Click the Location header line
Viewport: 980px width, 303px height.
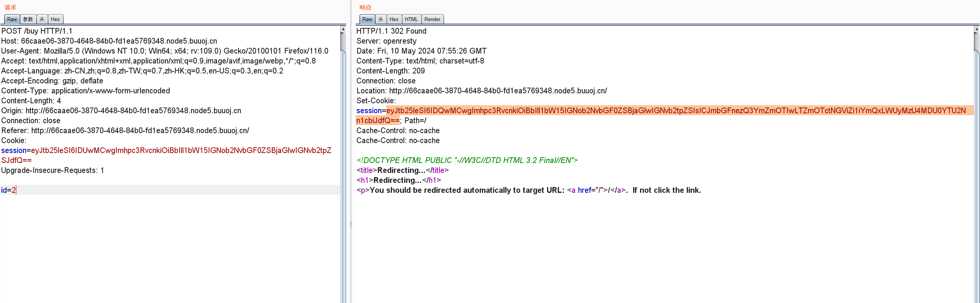[482, 91]
